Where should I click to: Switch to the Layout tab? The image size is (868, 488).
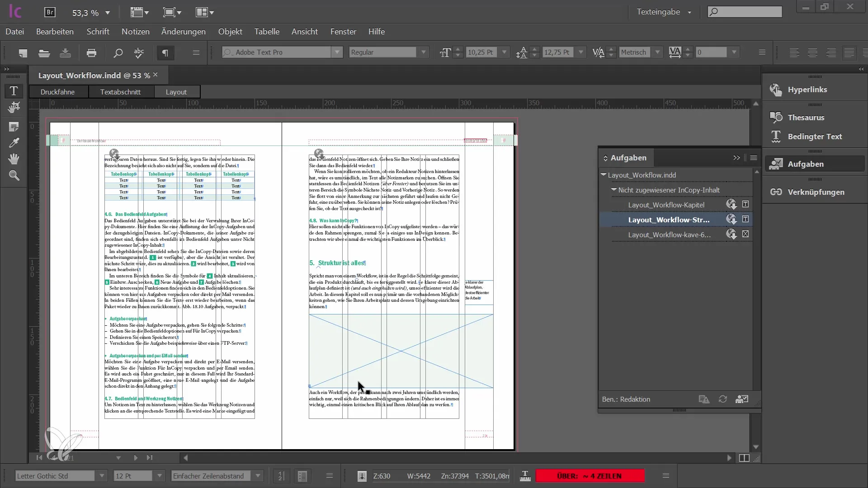(x=176, y=91)
